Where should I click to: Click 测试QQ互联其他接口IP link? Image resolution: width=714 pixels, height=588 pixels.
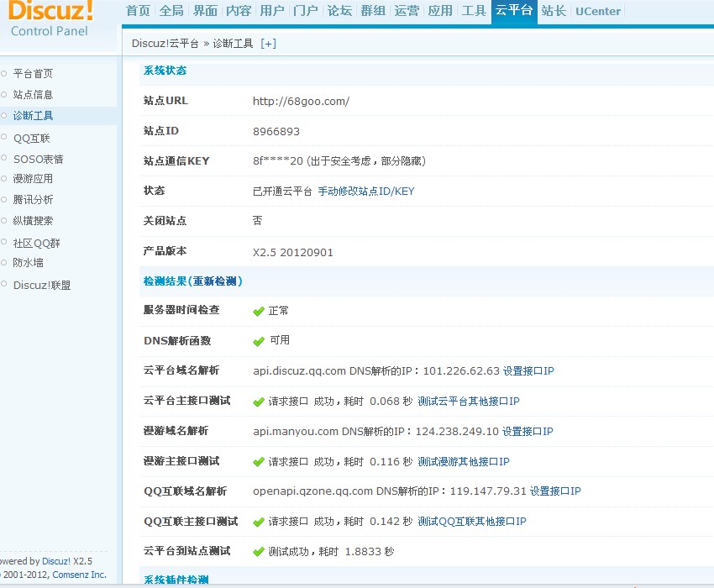point(472,522)
